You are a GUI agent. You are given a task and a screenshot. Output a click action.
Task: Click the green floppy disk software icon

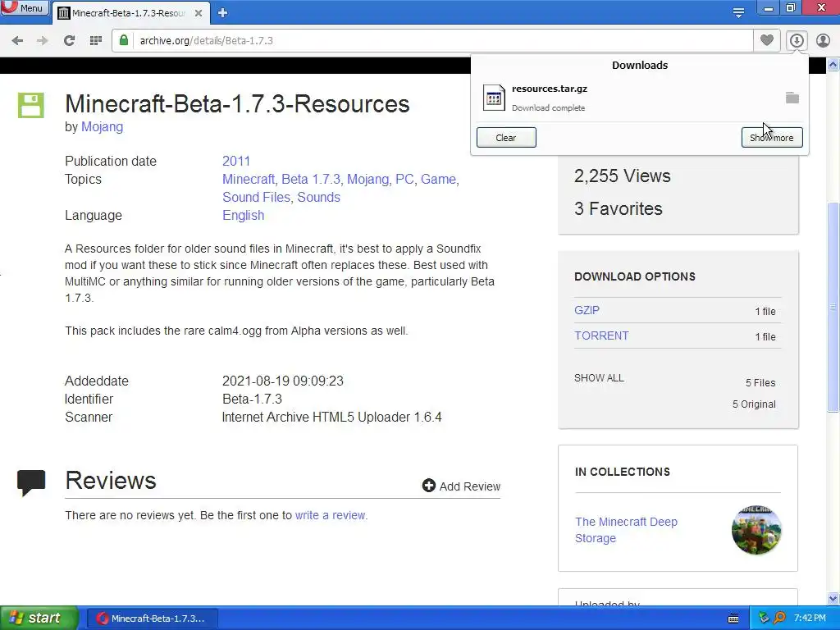tap(31, 105)
